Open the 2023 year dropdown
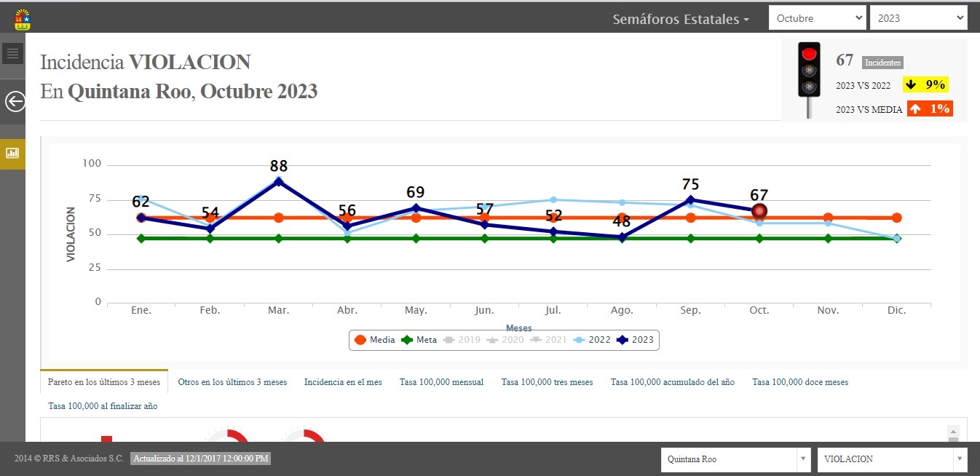 point(917,18)
